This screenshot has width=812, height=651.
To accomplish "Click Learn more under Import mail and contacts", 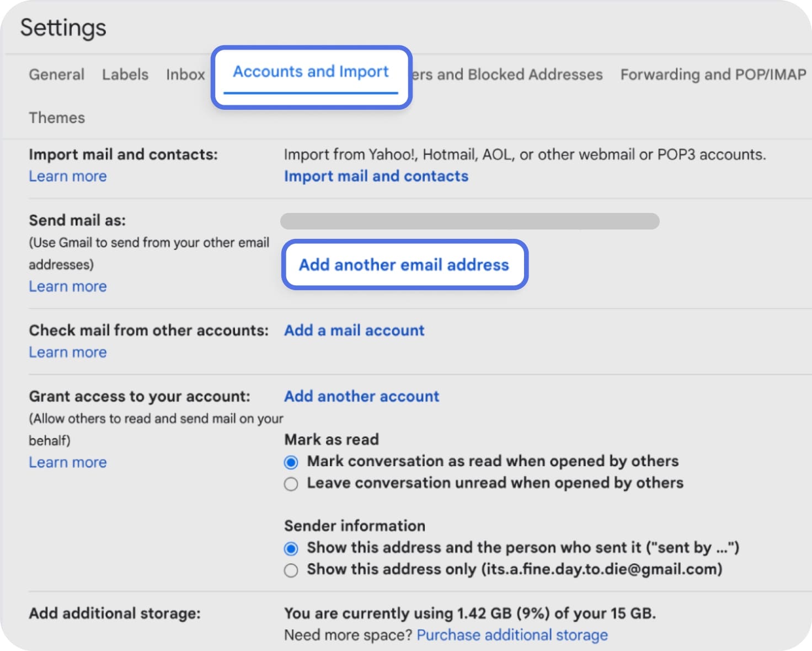I will tap(67, 176).
